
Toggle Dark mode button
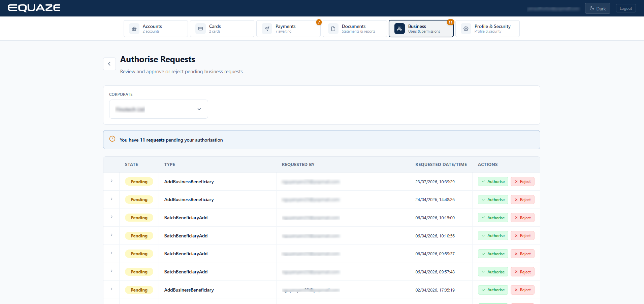(598, 8)
